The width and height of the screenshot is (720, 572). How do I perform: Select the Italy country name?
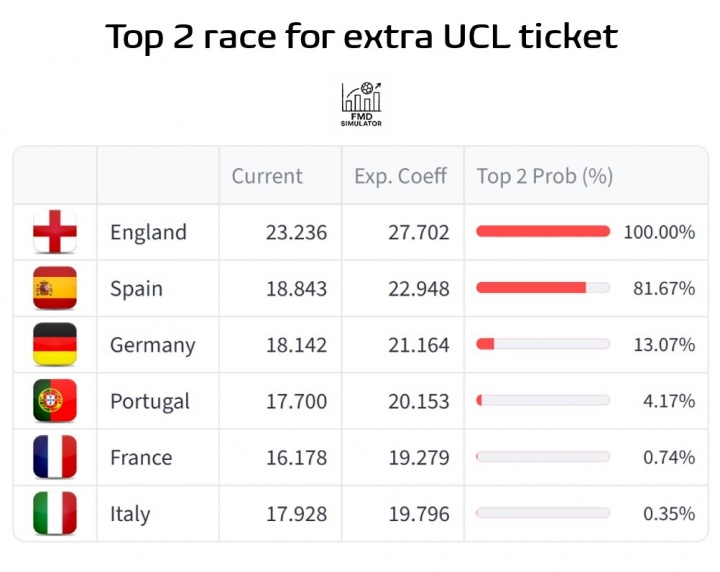click(130, 514)
